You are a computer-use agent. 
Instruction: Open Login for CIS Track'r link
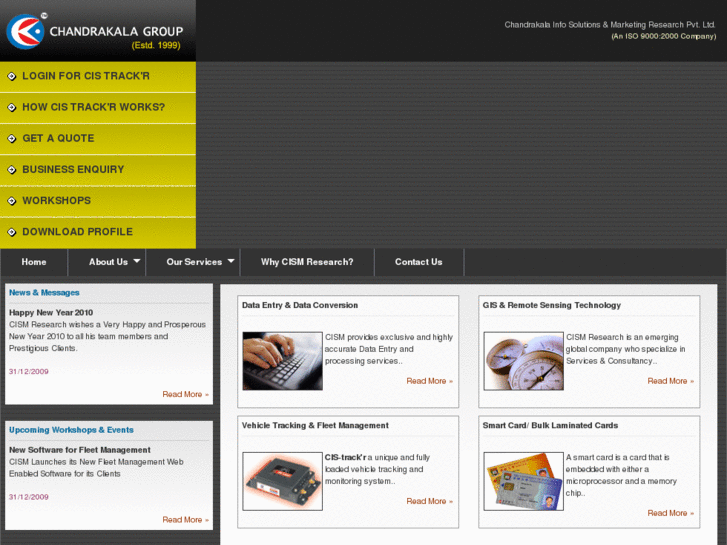pos(86,76)
